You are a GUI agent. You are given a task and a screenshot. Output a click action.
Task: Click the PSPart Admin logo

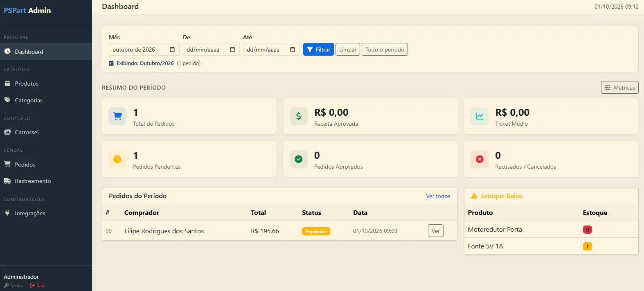click(27, 10)
